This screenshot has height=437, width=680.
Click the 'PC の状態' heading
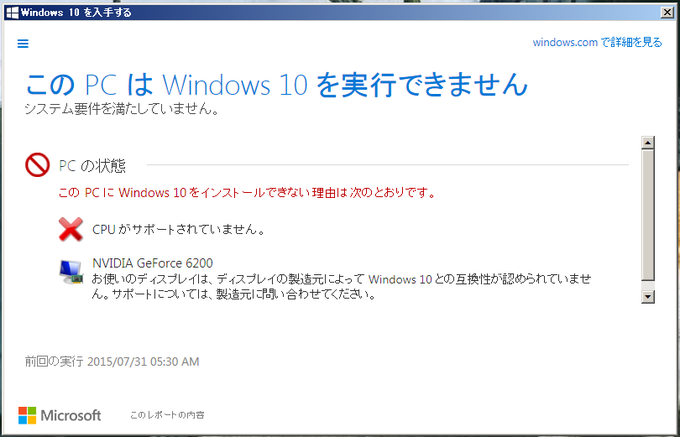click(x=92, y=165)
